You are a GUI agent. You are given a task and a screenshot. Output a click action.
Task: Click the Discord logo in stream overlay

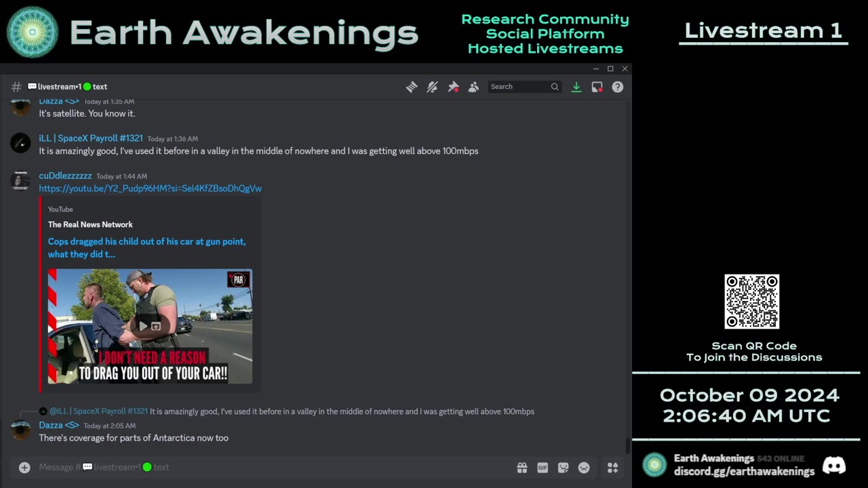pyautogui.click(x=834, y=465)
